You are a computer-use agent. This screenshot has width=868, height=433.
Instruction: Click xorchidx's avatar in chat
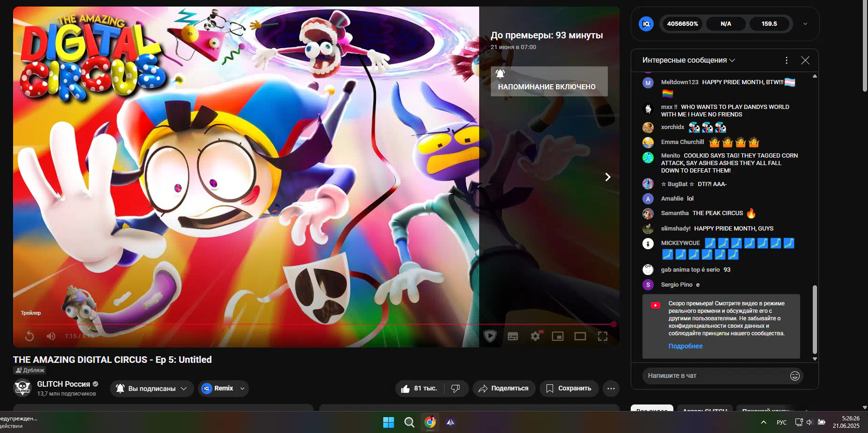pos(648,128)
